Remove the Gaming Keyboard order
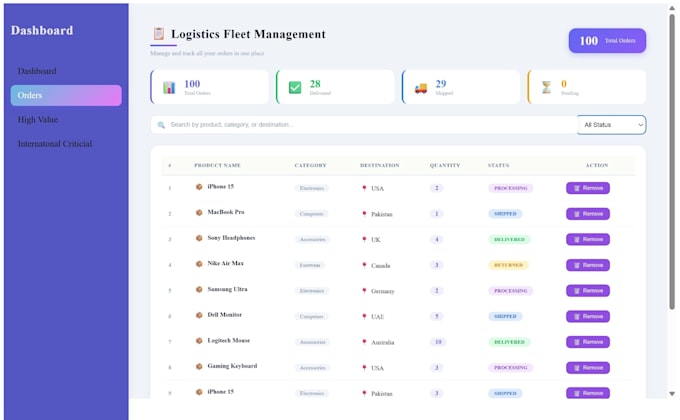Screen dimensions: 680x420 [x=588, y=368]
